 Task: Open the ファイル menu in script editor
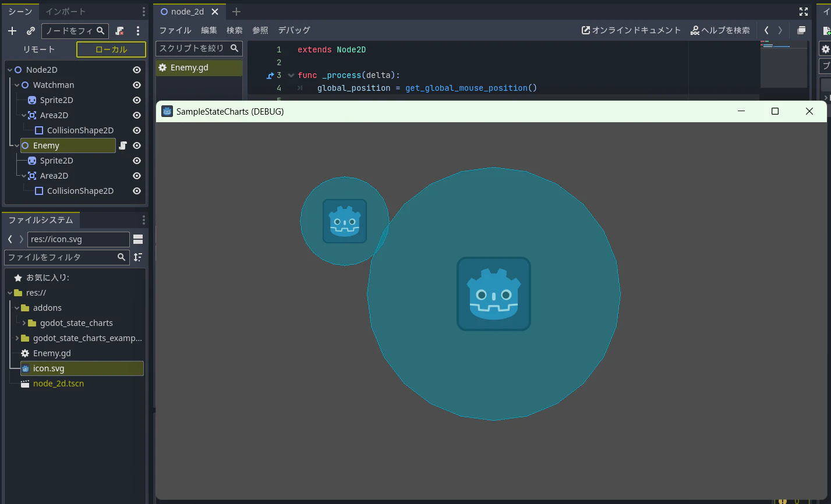click(x=175, y=30)
